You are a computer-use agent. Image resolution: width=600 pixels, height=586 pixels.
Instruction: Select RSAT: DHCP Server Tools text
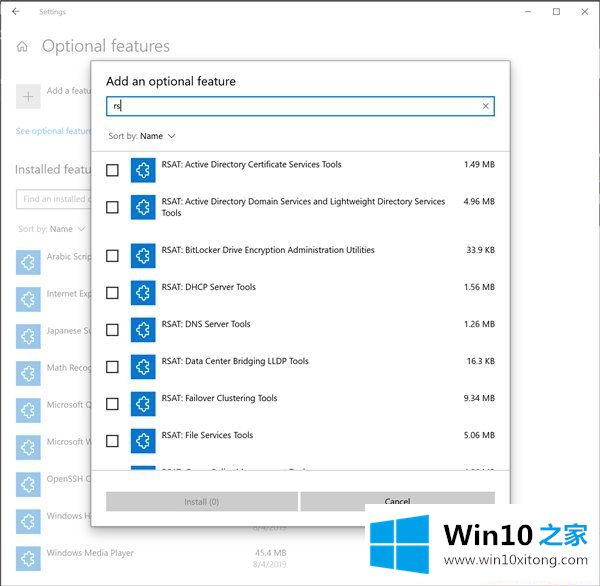(209, 287)
